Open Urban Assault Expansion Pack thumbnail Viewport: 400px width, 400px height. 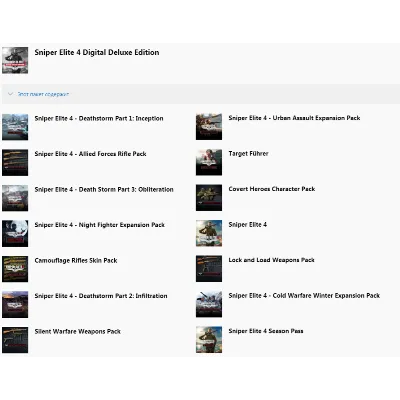click(209, 127)
